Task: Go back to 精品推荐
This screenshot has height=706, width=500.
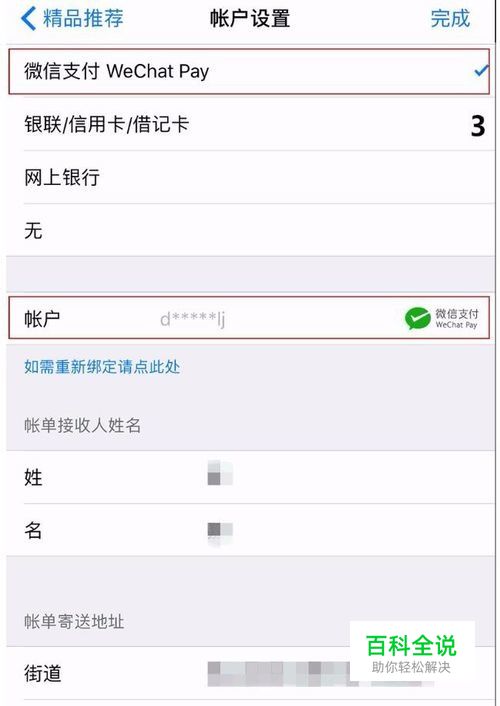Action: tap(72, 18)
